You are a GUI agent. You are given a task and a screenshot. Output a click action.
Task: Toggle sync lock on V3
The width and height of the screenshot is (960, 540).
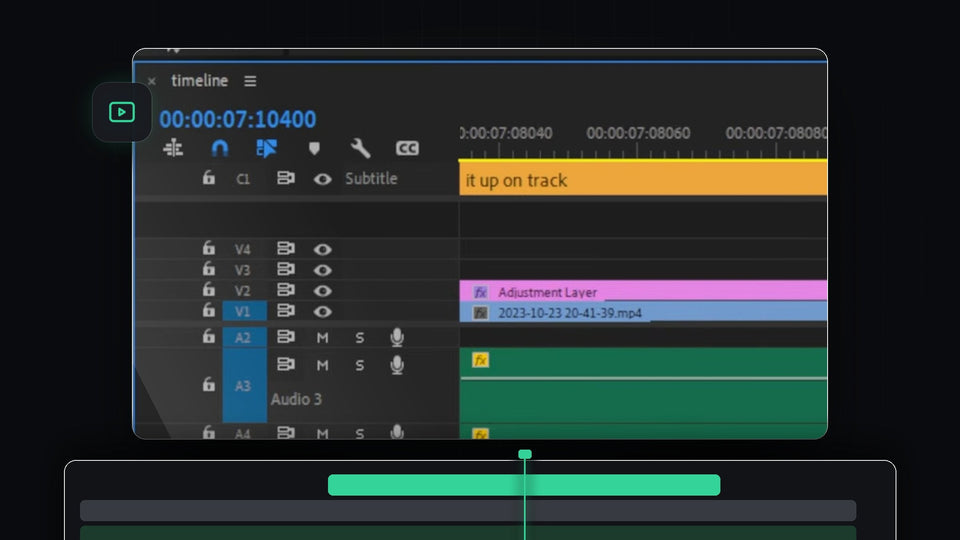tap(285, 269)
